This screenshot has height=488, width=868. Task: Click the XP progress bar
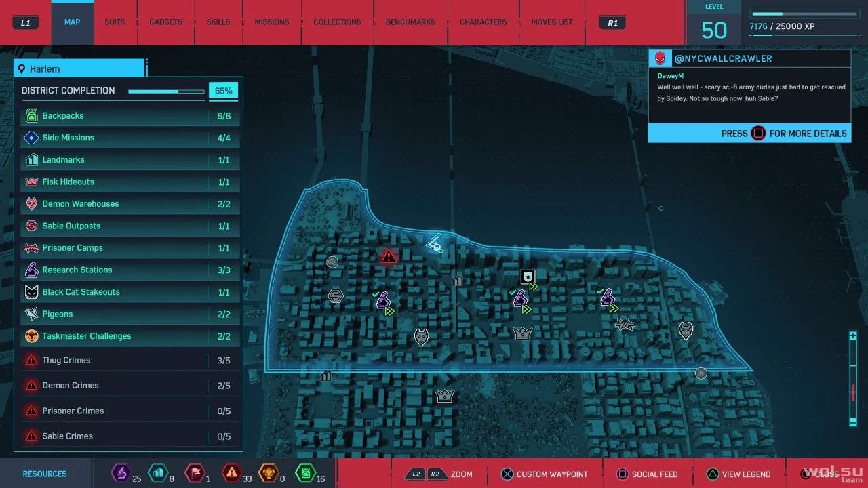point(805,14)
